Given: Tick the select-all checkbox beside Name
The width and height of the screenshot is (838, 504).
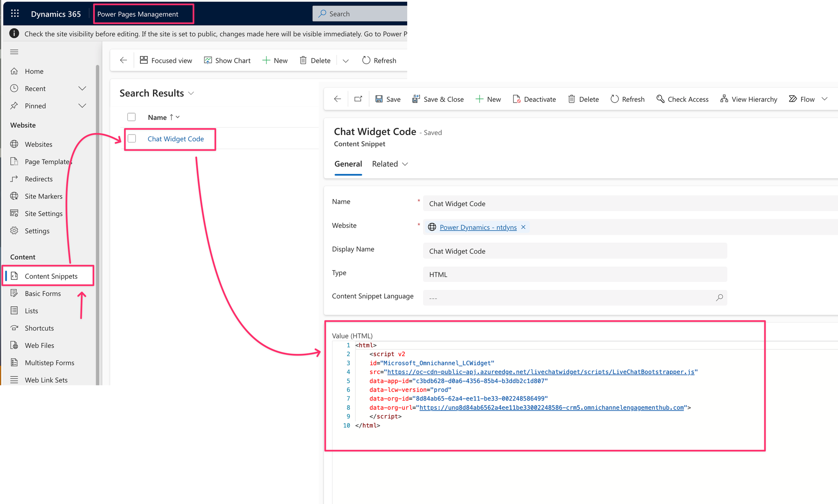Looking at the screenshot, I should click(132, 117).
